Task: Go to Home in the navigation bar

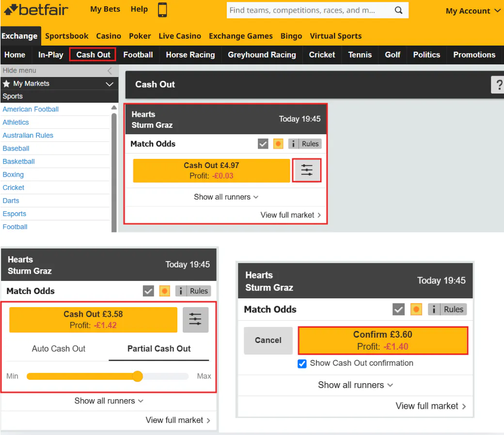Action: point(15,55)
